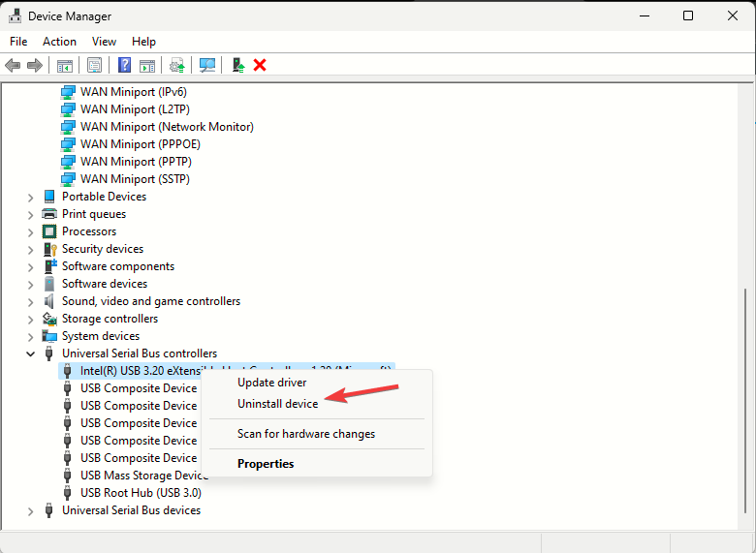Screen dimensions: 756x553
Task: Click the Update device driver toolbar icon
Action: point(177,65)
